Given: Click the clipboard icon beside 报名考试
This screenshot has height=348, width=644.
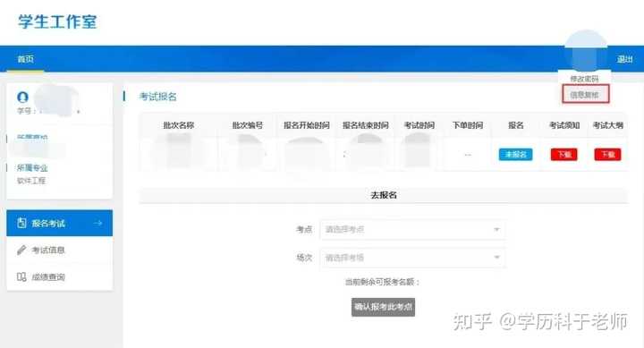Looking at the screenshot, I should 21,223.
